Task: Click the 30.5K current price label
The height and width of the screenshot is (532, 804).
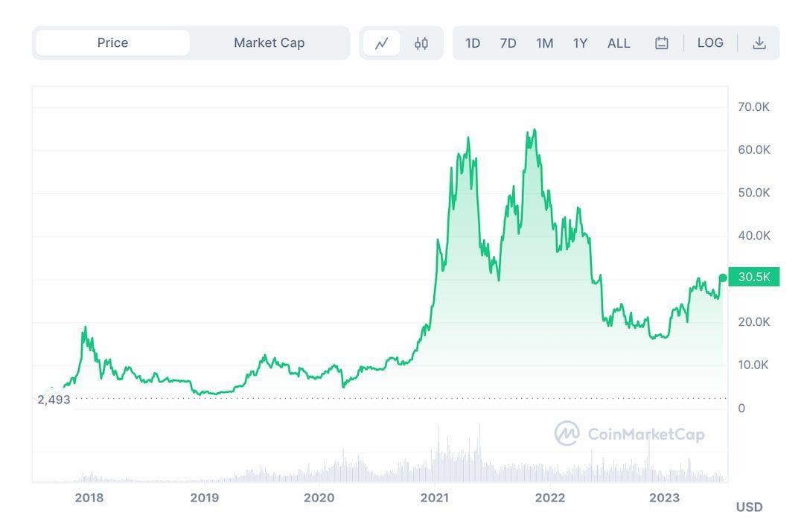Action: [754, 278]
